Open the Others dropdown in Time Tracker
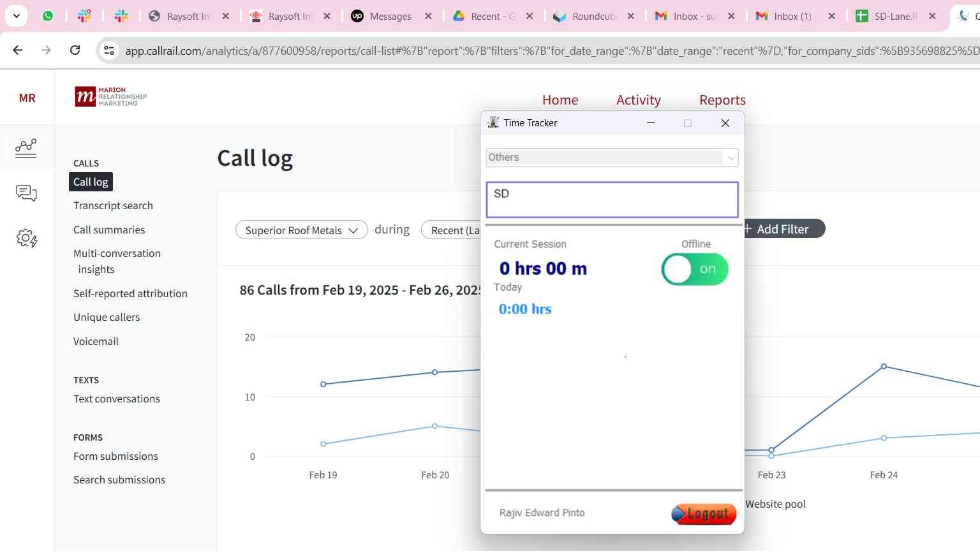 click(x=612, y=158)
